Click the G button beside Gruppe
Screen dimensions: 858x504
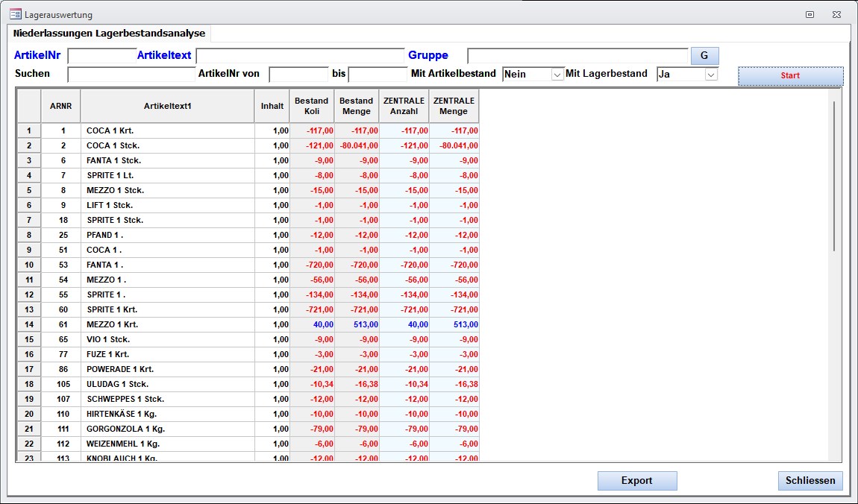click(704, 56)
